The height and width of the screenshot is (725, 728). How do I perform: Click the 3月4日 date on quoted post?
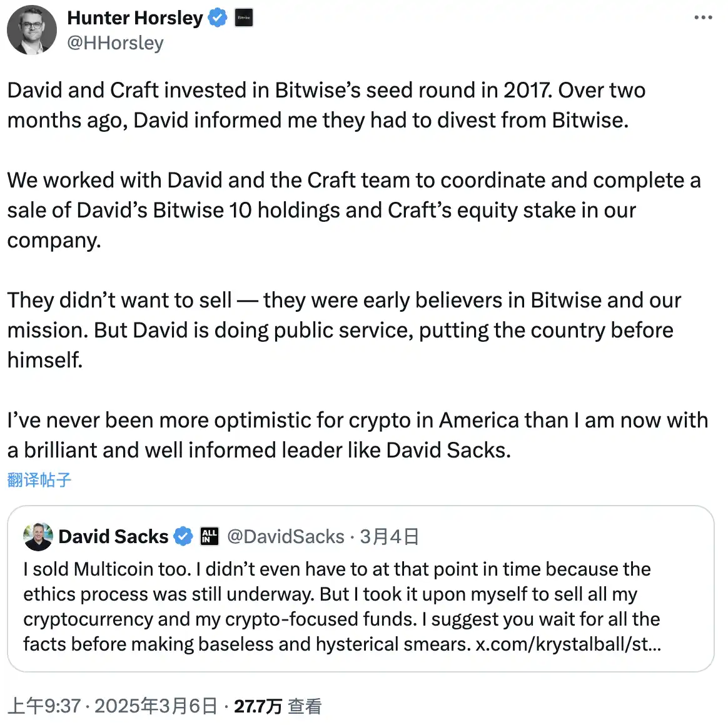point(388,536)
